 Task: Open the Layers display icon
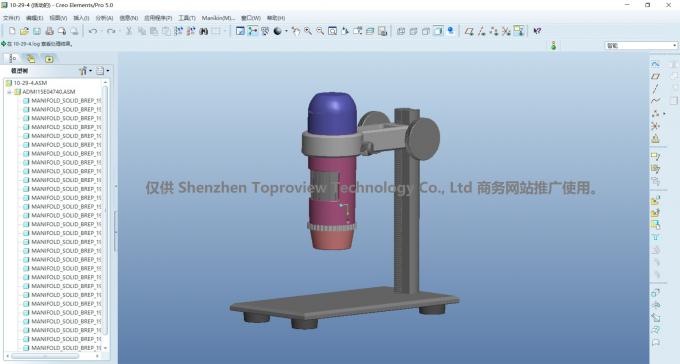[x=370, y=31]
